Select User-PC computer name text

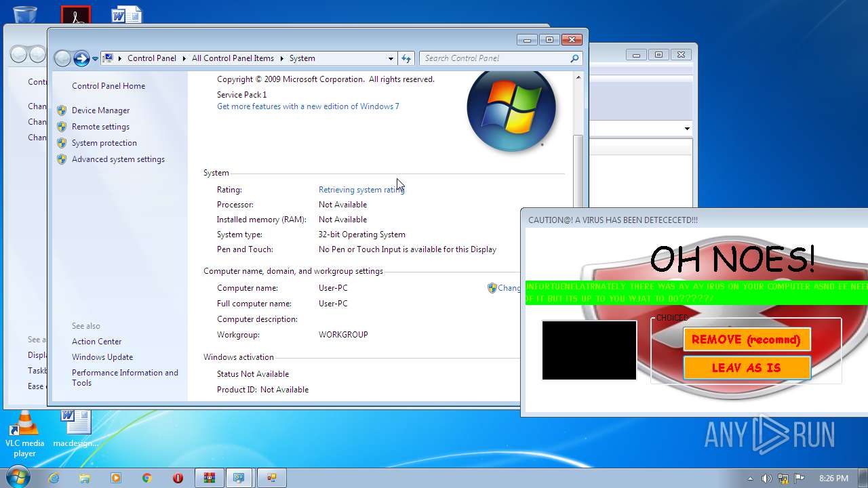point(333,288)
